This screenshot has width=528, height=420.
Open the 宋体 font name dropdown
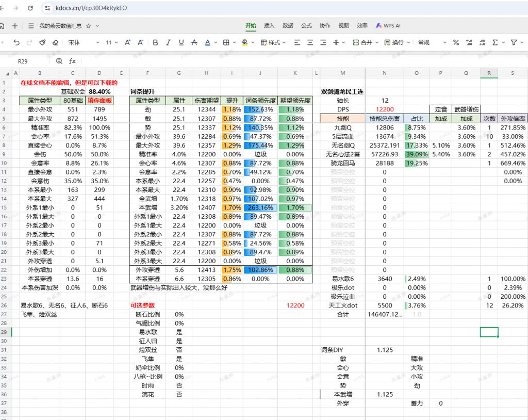point(84,43)
